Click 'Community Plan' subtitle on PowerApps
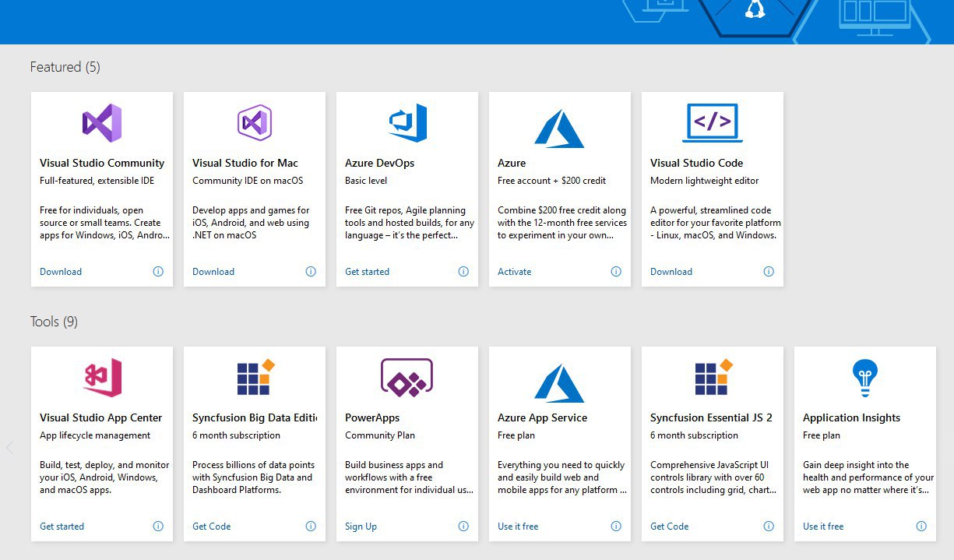This screenshot has height=560, width=954. tap(380, 435)
